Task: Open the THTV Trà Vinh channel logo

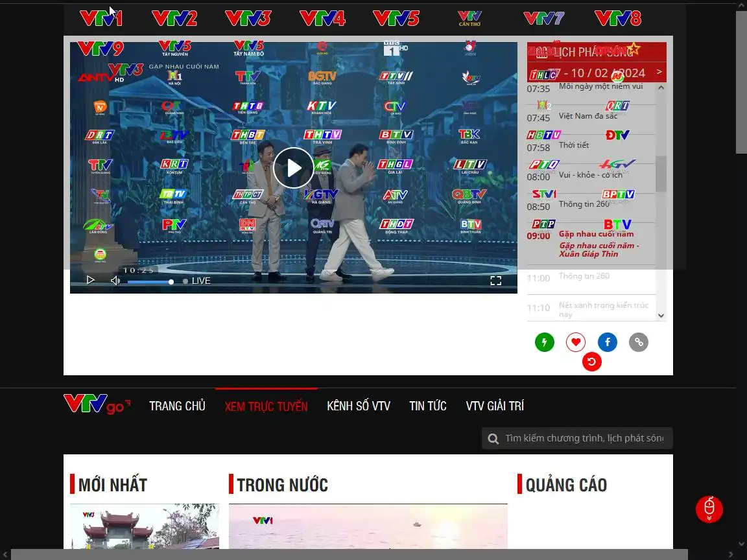Action: point(322,137)
